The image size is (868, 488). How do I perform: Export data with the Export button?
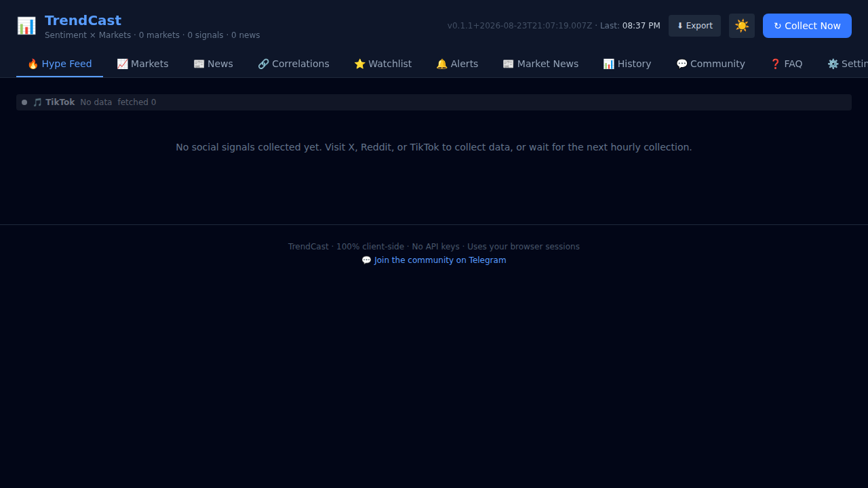pos(694,26)
